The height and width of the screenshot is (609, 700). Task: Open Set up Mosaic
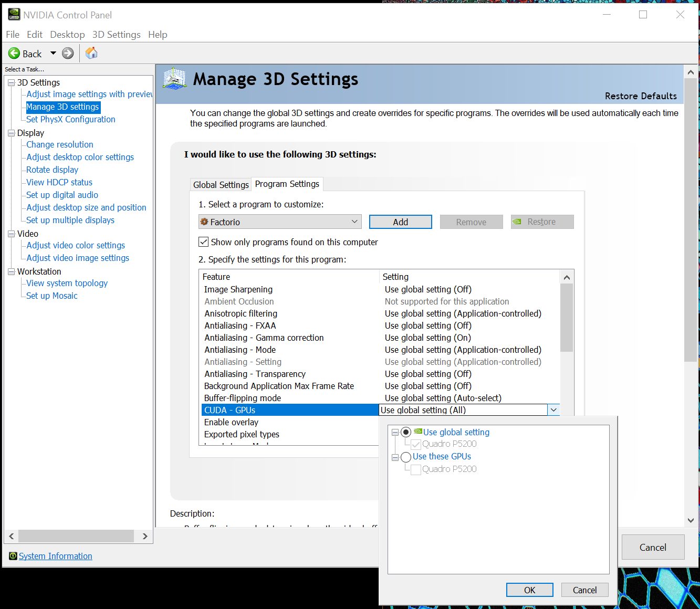pyautogui.click(x=52, y=296)
